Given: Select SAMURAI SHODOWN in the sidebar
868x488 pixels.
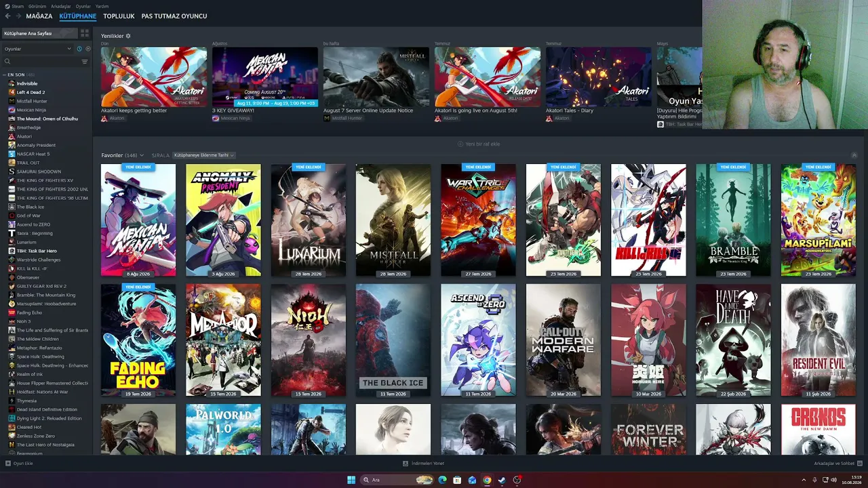Looking at the screenshot, I should point(39,171).
